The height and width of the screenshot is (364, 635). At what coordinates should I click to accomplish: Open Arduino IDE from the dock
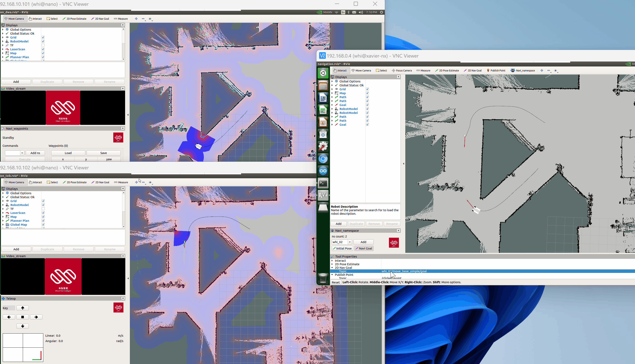coord(323,171)
